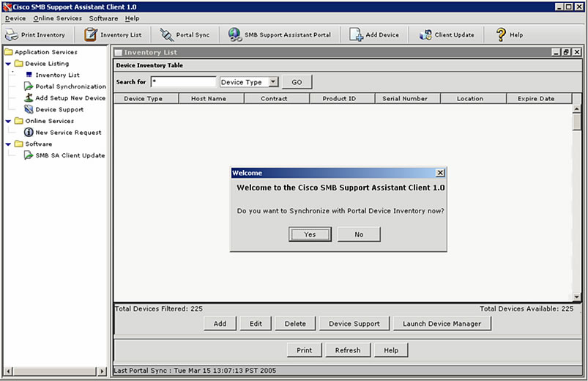
Task: Sort by the Location column header
Action: click(473, 98)
